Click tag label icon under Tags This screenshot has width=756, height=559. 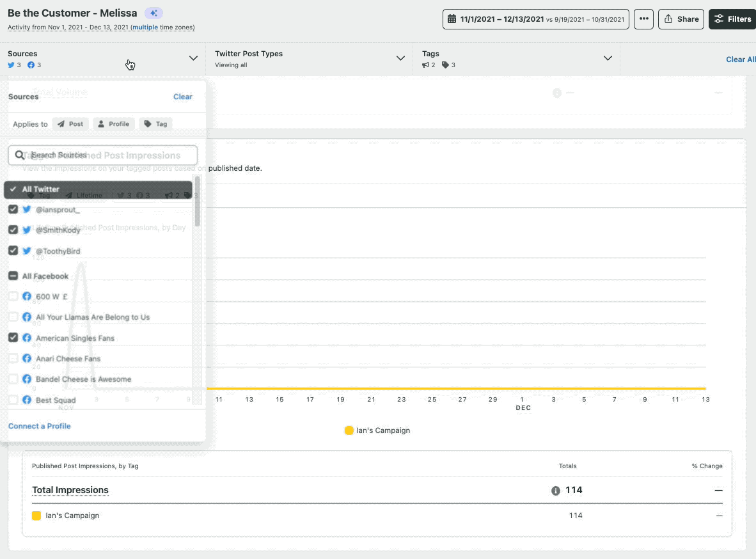[x=446, y=65]
